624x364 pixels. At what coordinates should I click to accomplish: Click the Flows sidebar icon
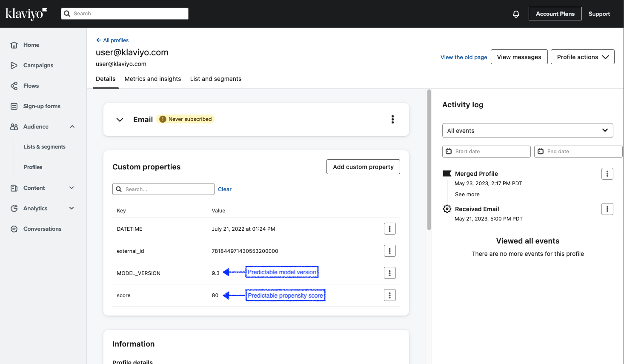(14, 86)
